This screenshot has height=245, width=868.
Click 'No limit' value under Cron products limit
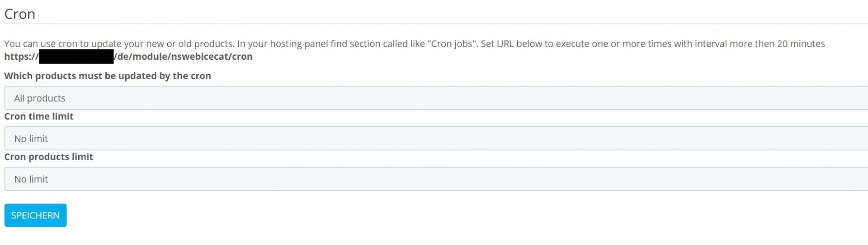click(x=31, y=179)
